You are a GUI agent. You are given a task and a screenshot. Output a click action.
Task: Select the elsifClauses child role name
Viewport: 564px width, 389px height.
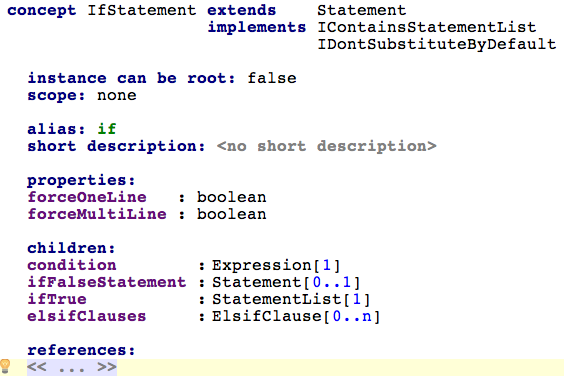coord(87,316)
